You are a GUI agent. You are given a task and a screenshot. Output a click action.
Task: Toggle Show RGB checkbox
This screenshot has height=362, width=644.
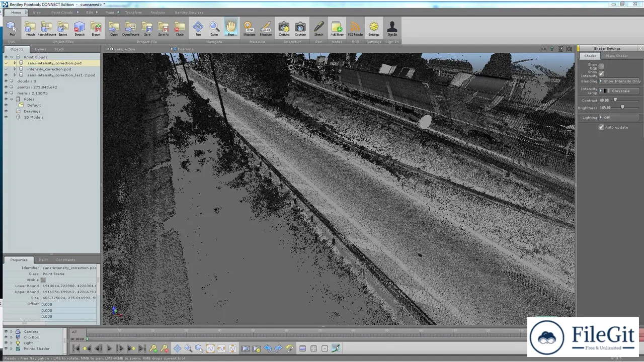[601, 66]
